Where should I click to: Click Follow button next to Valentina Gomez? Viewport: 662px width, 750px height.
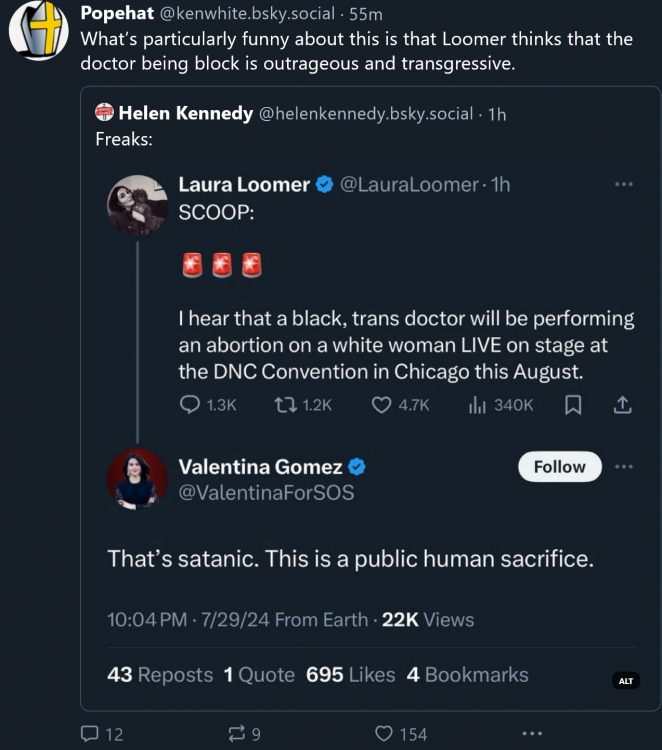coord(559,466)
